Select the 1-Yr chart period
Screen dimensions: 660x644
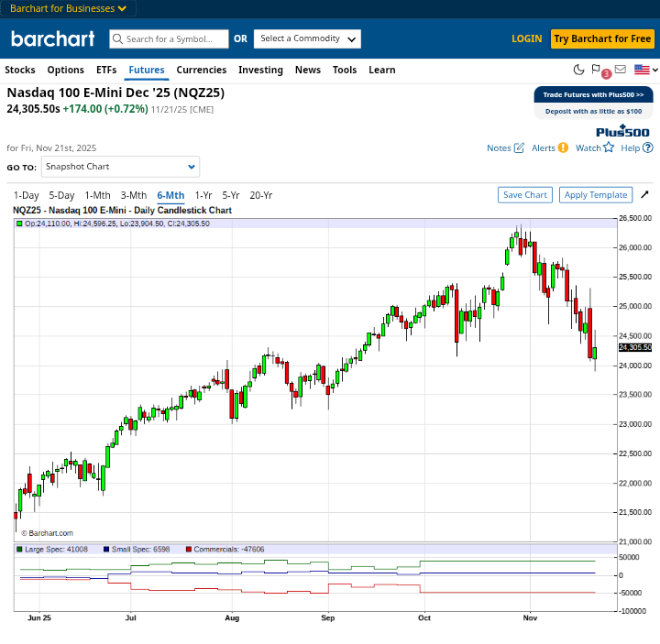pyautogui.click(x=203, y=195)
